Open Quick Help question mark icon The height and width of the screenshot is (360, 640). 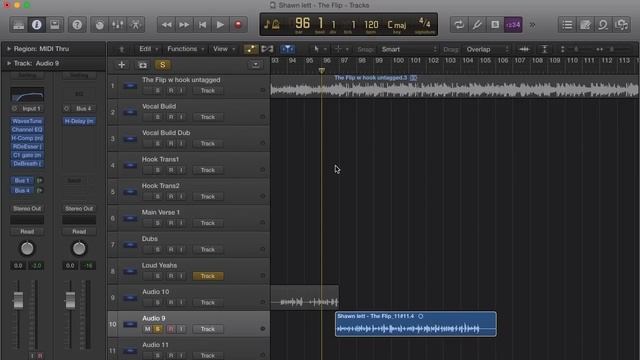click(x=77, y=25)
